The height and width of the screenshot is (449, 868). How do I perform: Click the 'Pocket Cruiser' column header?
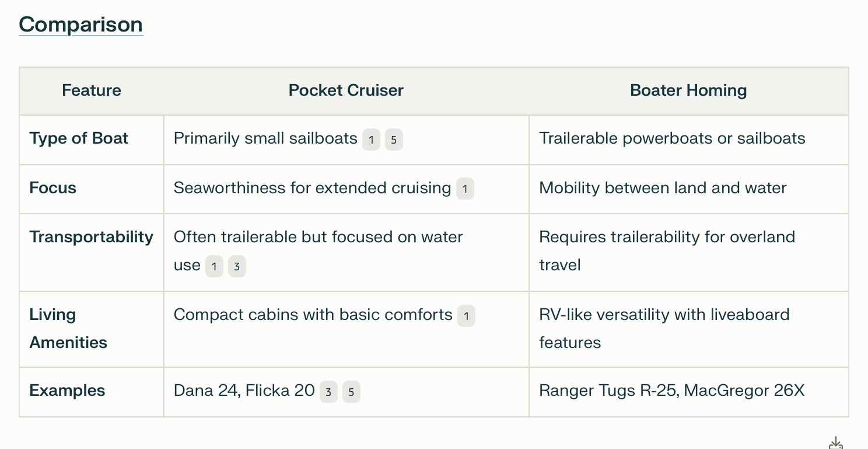346,91
